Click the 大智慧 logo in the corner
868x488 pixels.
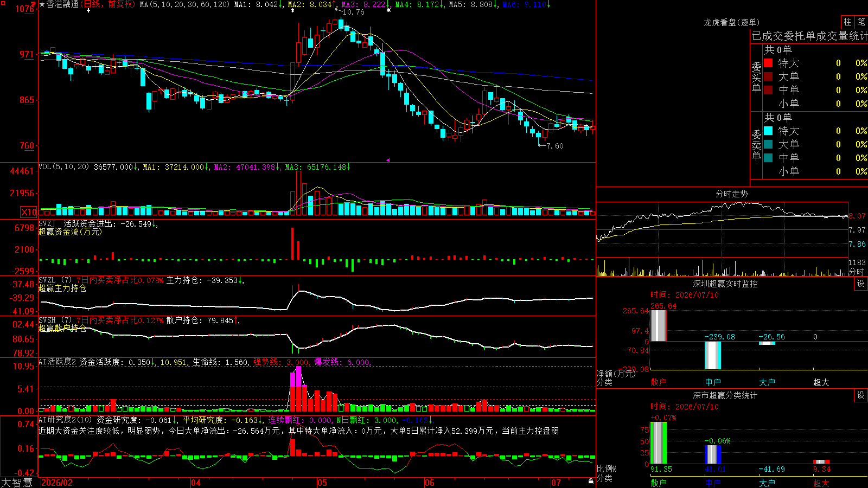point(17,483)
